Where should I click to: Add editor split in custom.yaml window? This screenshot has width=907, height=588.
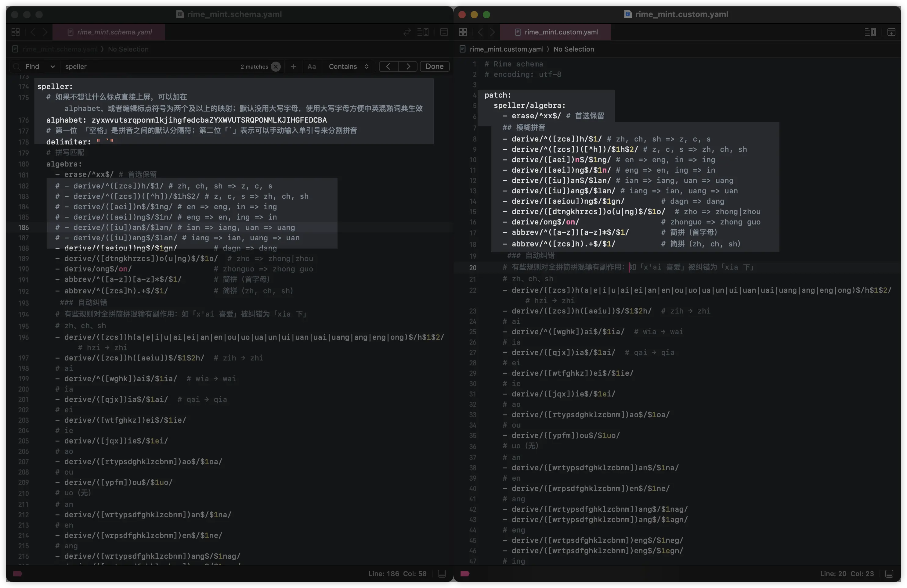(x=891, y=32)
